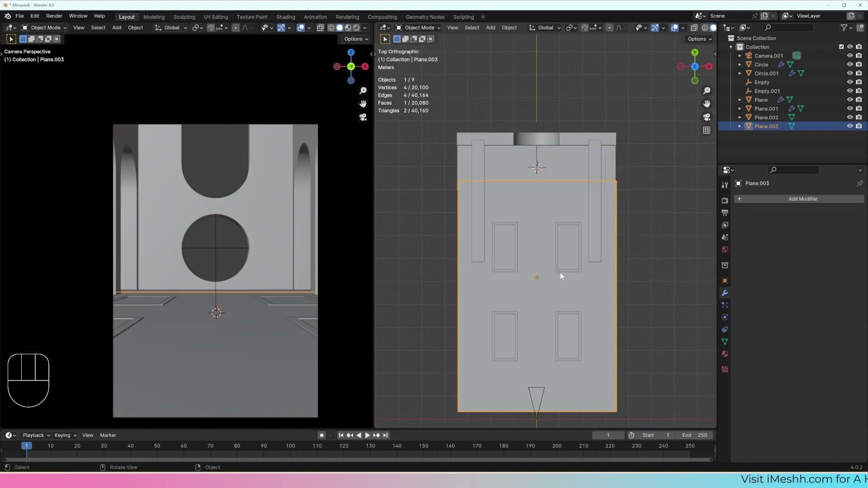Jump to the last frame
The image size is (868, 488).
pyautogui.click(x=385, y=435)
